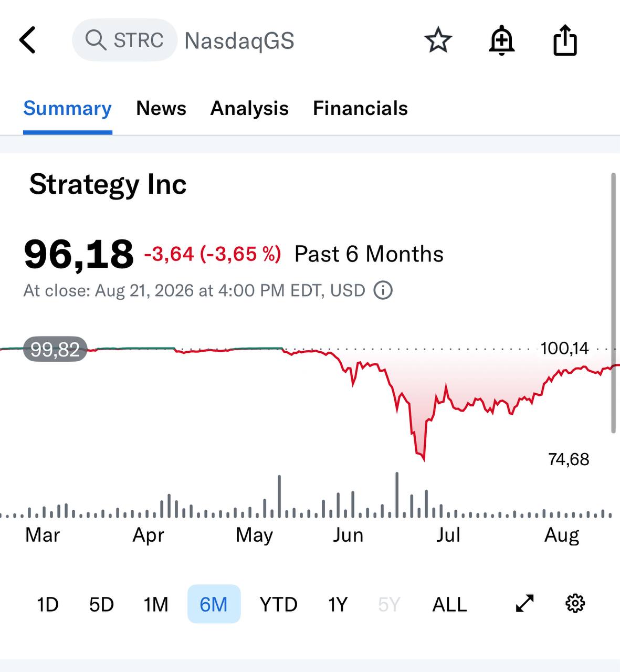Open the Financials tab
This screenshot has height=672, width=620.
(x=360, y=108)
